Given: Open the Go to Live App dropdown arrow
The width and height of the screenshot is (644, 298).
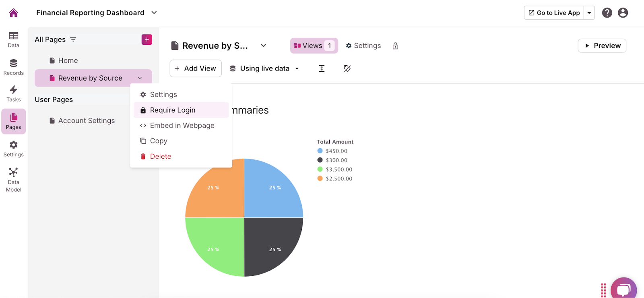Looking at the screenshot, I should (x=589, y=13).
